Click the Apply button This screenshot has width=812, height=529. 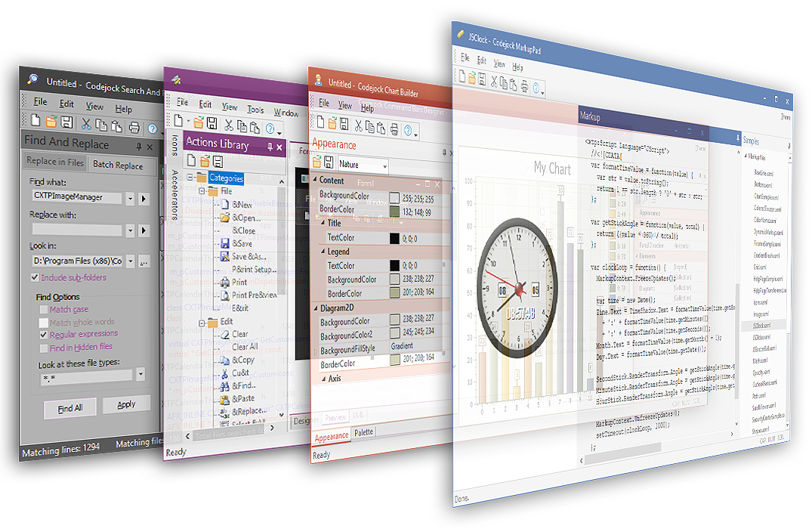[126, 404]
